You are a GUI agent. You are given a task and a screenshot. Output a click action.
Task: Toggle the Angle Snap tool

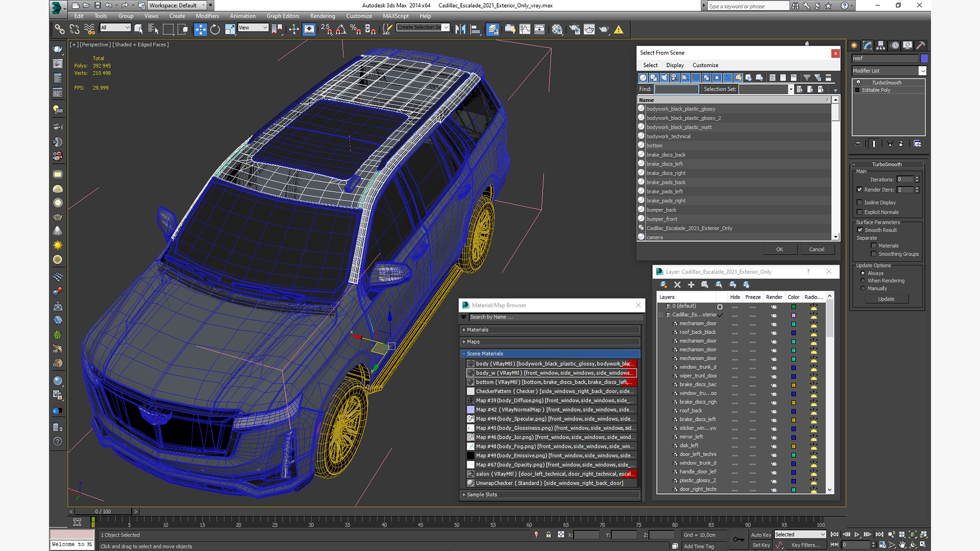click(x=341, y=30)
